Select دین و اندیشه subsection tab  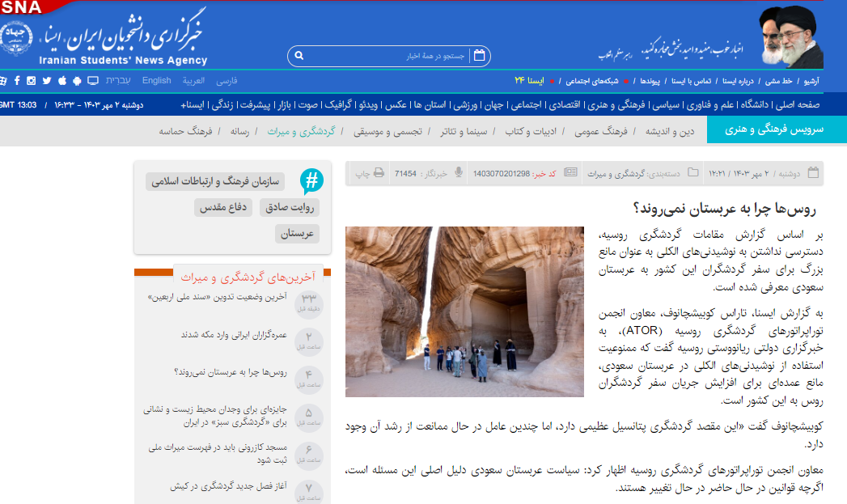point(670,131)
